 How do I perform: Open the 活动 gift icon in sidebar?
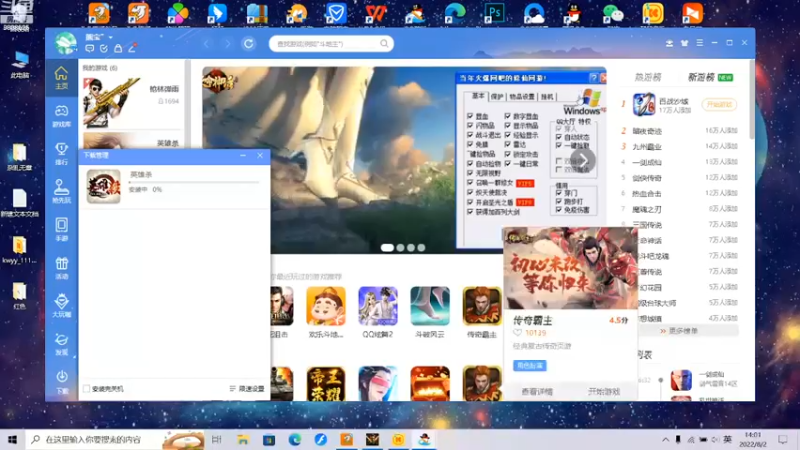pos(61,267)
